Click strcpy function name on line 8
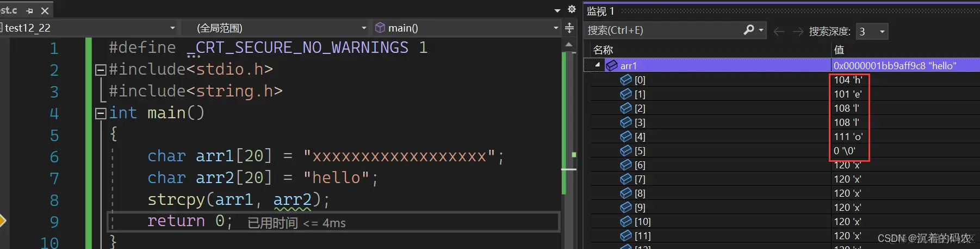This screenshot has width=980, height=249. [x=176, y=200]
